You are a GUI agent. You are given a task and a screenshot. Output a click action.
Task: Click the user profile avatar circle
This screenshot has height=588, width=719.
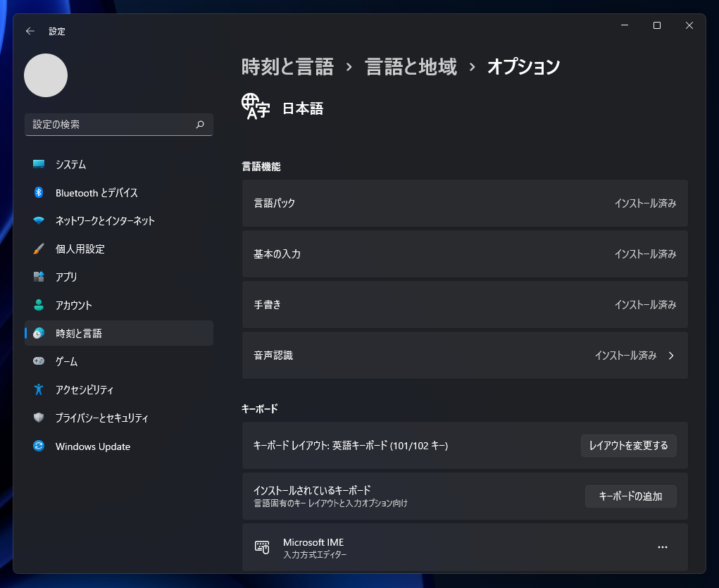pyautogui.click(x=45, y=75)
